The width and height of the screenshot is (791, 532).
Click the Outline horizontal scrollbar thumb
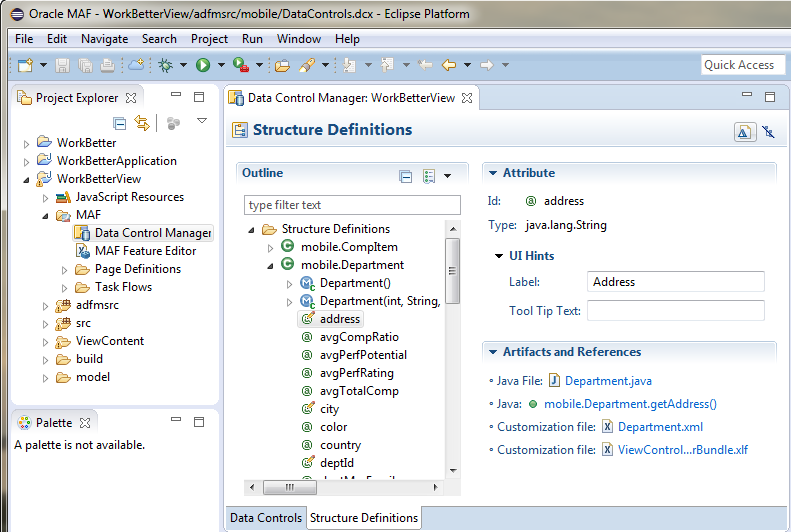coord(290,487)
